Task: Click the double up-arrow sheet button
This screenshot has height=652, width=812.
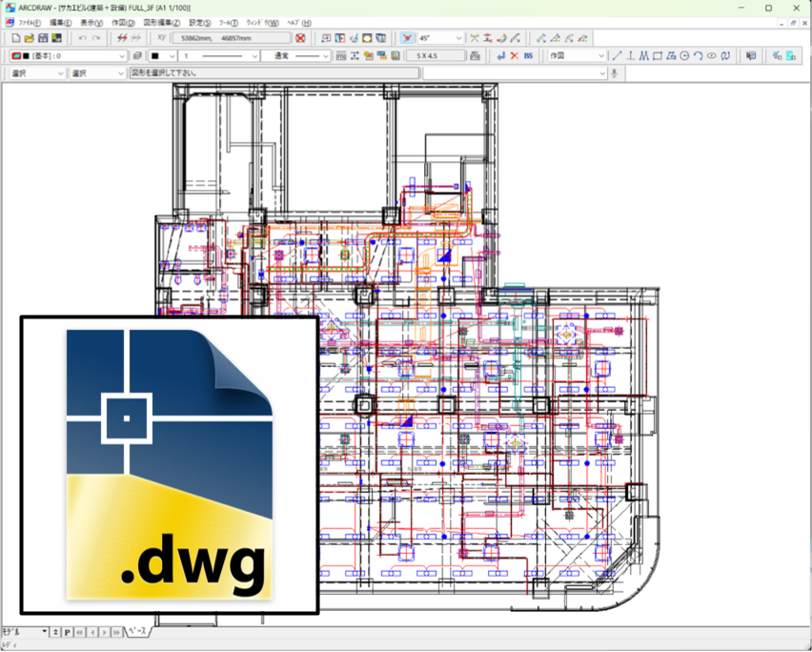Action: [56, 632]
